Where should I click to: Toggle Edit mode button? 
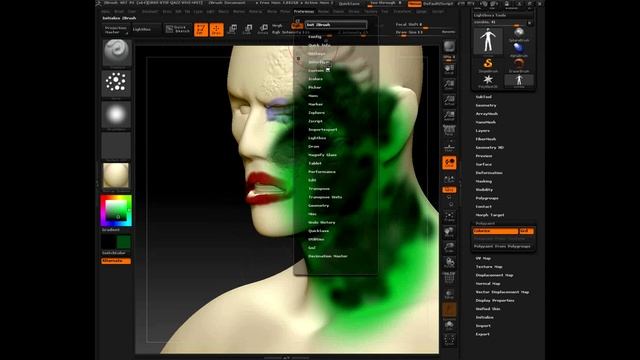tap(201, 29)
